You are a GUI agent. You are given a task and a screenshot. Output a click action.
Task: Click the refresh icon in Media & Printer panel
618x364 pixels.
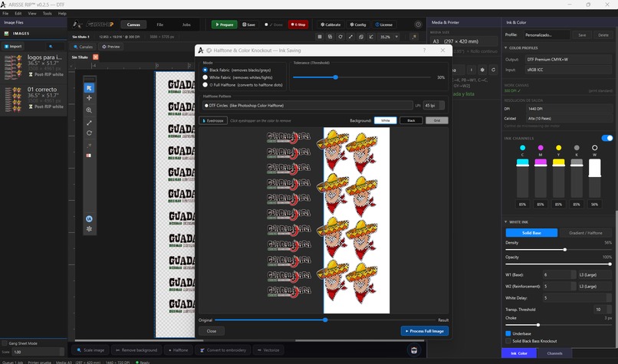(x=493, y=70)
